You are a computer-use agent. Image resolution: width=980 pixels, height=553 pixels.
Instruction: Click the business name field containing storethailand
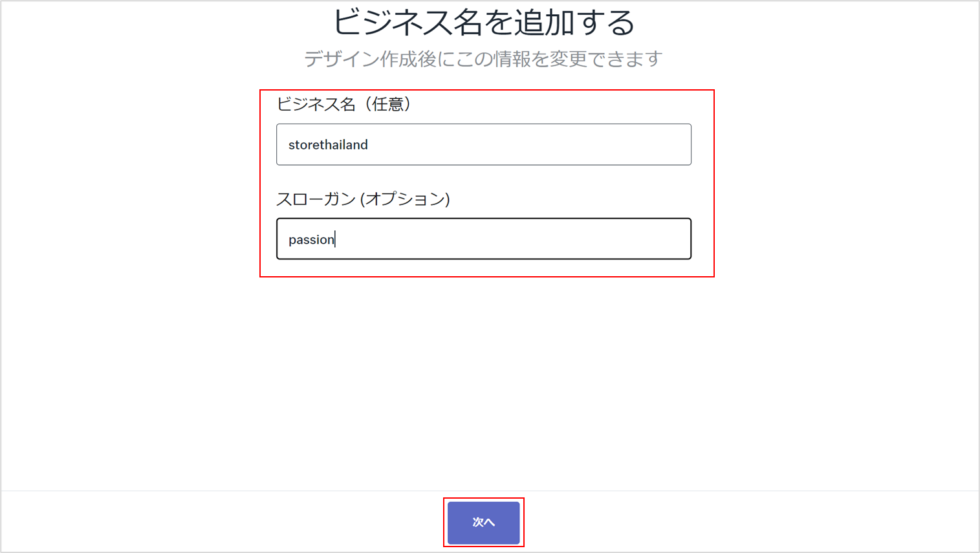pos(483,144)
